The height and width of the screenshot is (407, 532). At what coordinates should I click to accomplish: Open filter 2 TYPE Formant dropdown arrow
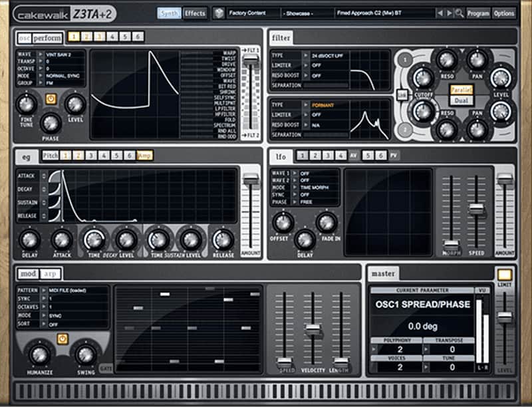click(306, 105)
